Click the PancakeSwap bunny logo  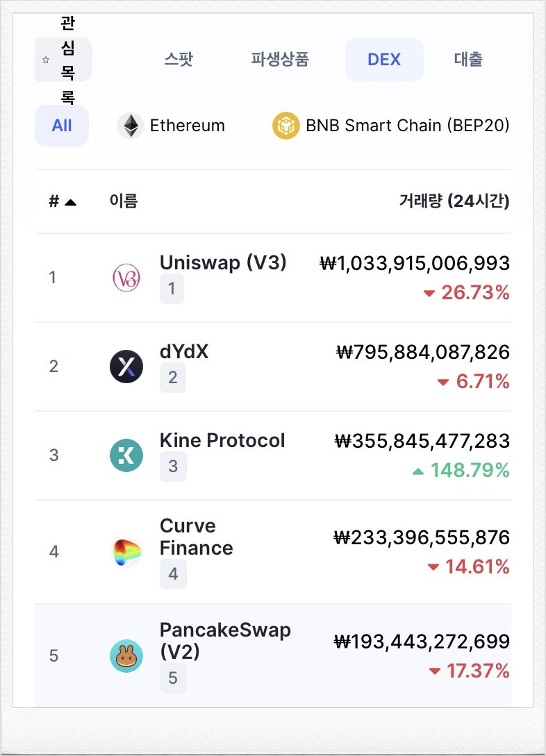(x=126, y=656)
